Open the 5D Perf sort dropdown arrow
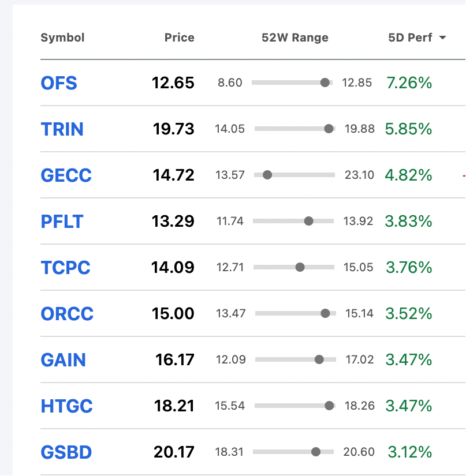 coord(443,38)
